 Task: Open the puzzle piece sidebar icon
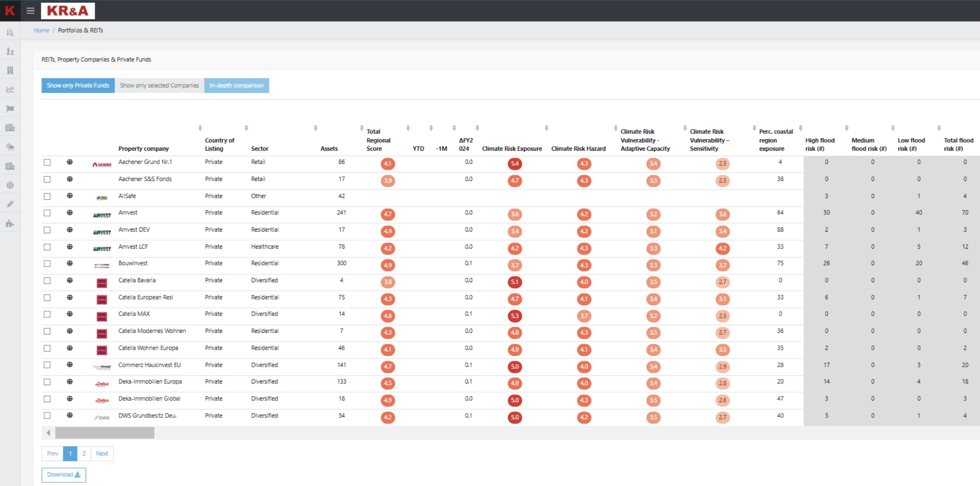pyautogui.click(x=10, y=223)
